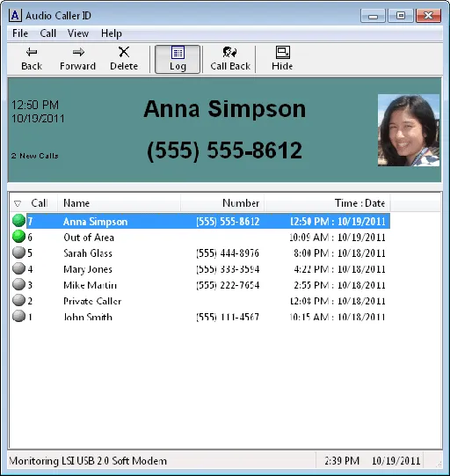Open the View menu
Screen dimensions: 450x476
click(78, 33)
